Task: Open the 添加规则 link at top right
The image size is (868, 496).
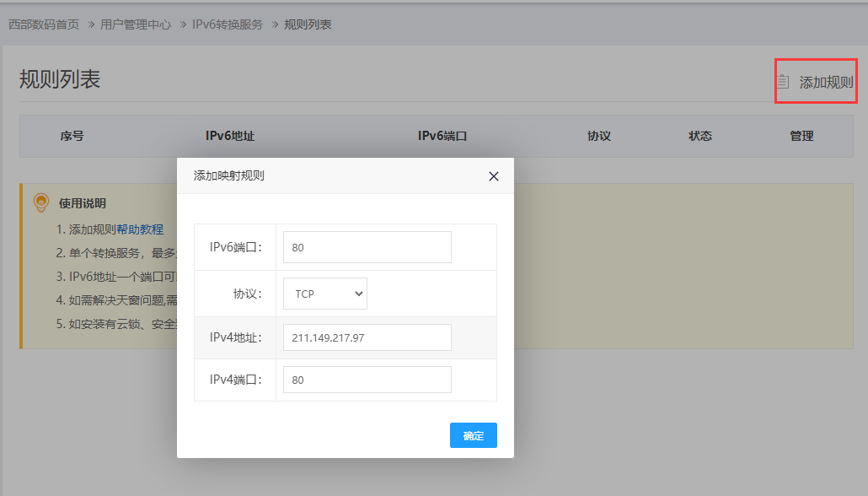Action: 826,83
